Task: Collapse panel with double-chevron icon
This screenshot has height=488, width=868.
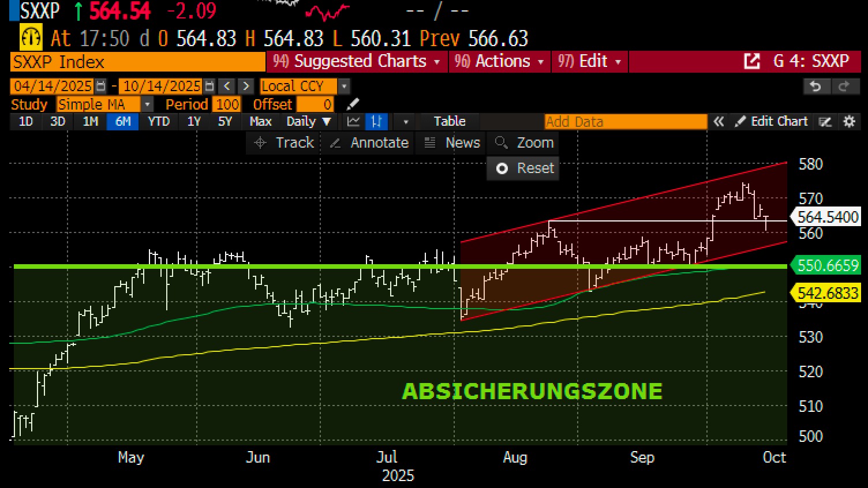Action: coord(719,122)
